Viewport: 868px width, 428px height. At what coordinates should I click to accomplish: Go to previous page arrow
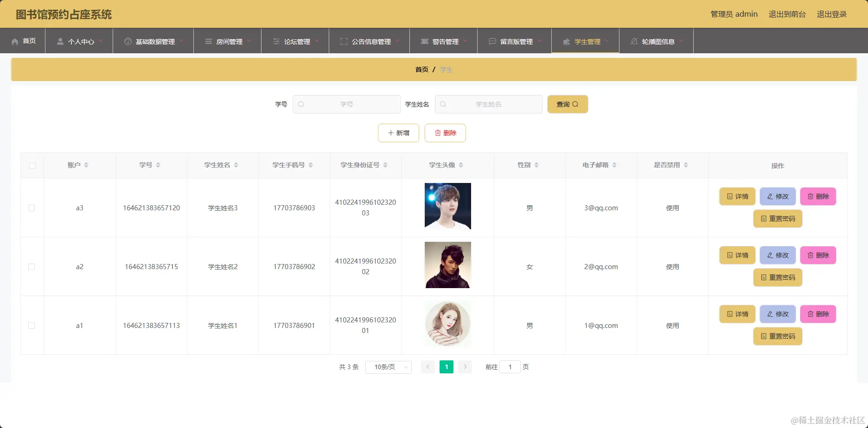point(428,367)
